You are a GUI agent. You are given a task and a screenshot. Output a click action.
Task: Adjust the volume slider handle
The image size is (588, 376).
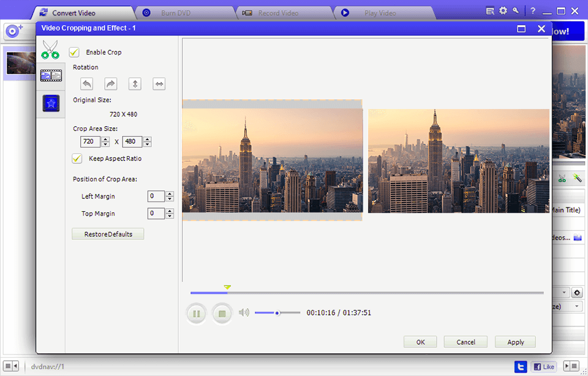point(278,312)
